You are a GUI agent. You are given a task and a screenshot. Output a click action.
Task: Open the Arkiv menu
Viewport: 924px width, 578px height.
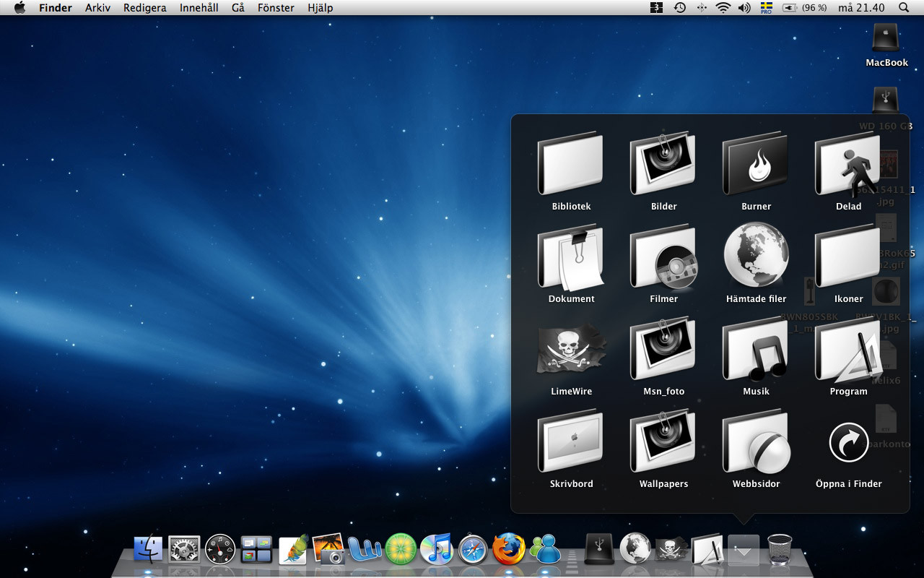(x=97, y=8)
